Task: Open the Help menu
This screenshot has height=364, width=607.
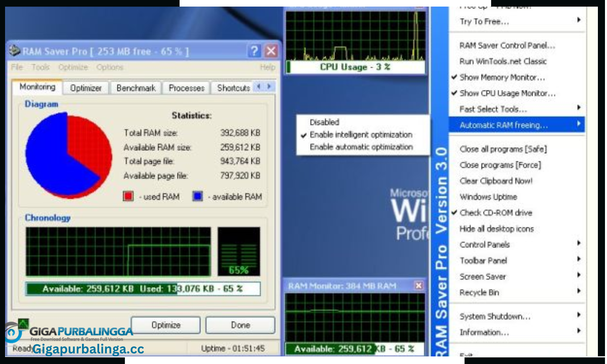Action: 268,67
